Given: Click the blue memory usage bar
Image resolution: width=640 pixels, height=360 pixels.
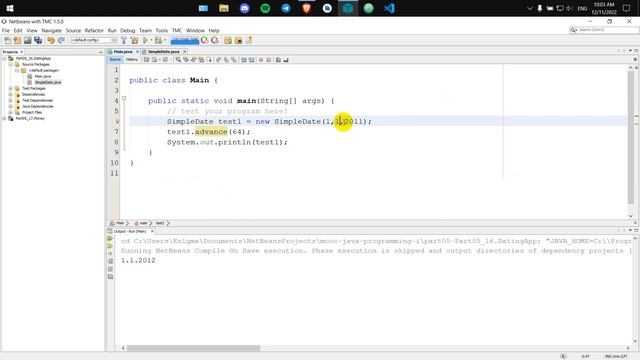Looking at the screenshot, I should [x=184, y=40].
